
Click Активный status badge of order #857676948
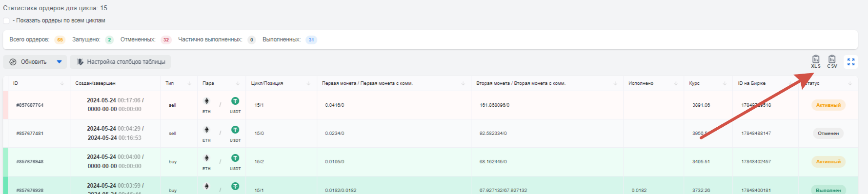pos(828,161)
